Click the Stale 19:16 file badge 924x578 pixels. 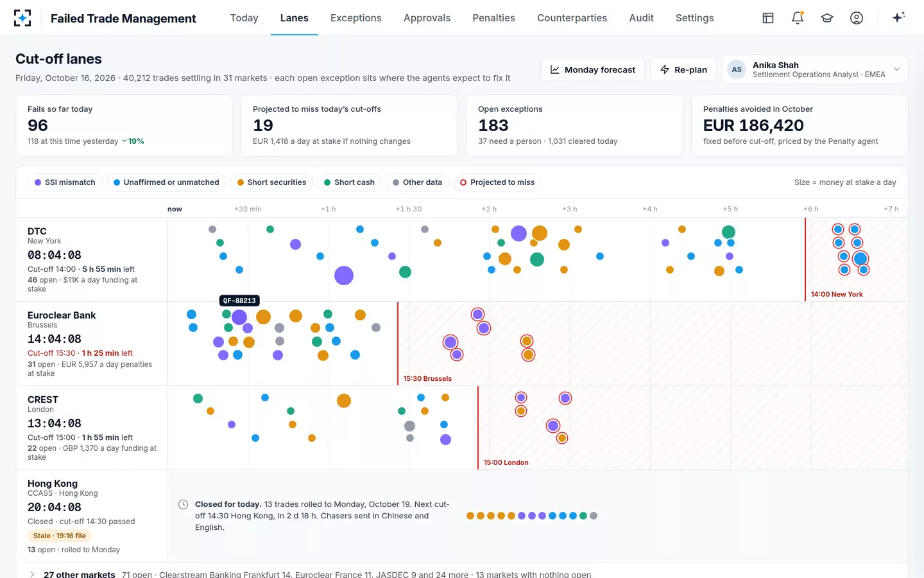click(60, 536)
